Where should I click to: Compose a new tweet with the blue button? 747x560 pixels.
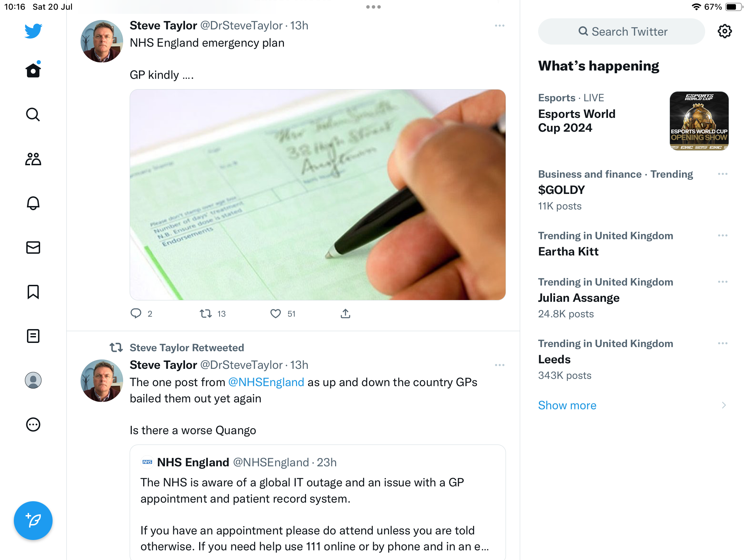click(x=33, y=521)
